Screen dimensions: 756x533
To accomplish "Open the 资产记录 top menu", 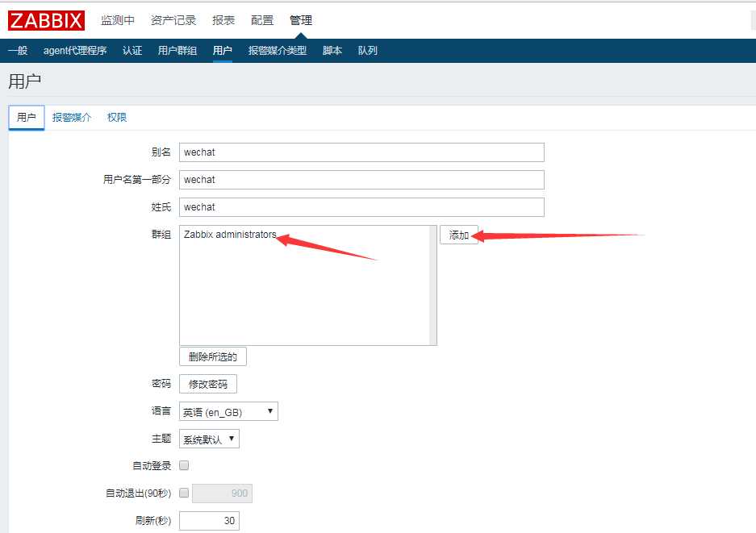I will pyautogui.click(x=173, y=20).
